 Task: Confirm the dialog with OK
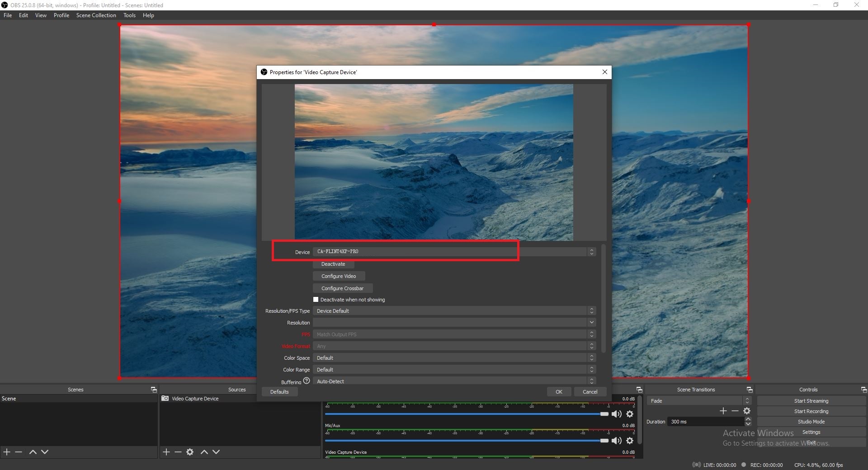559,392
